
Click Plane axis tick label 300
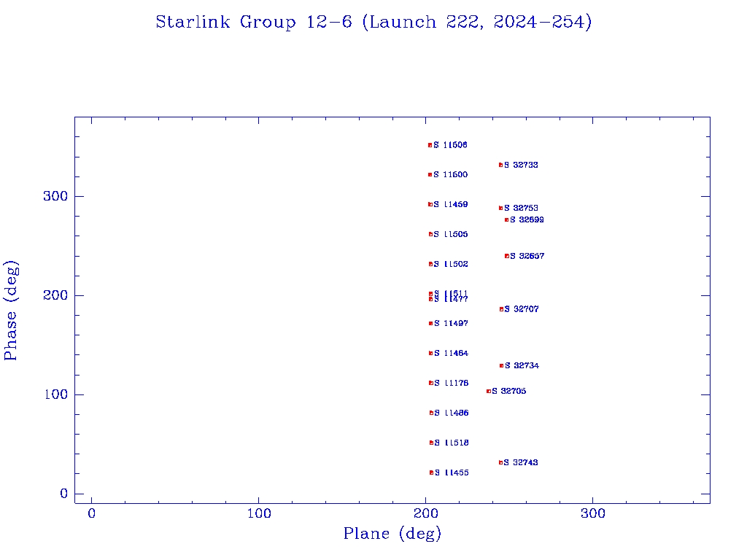click(592, 513)
